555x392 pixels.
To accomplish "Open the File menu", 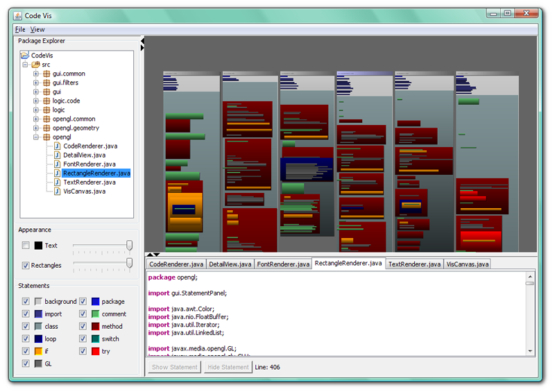I will pos(20,30).
